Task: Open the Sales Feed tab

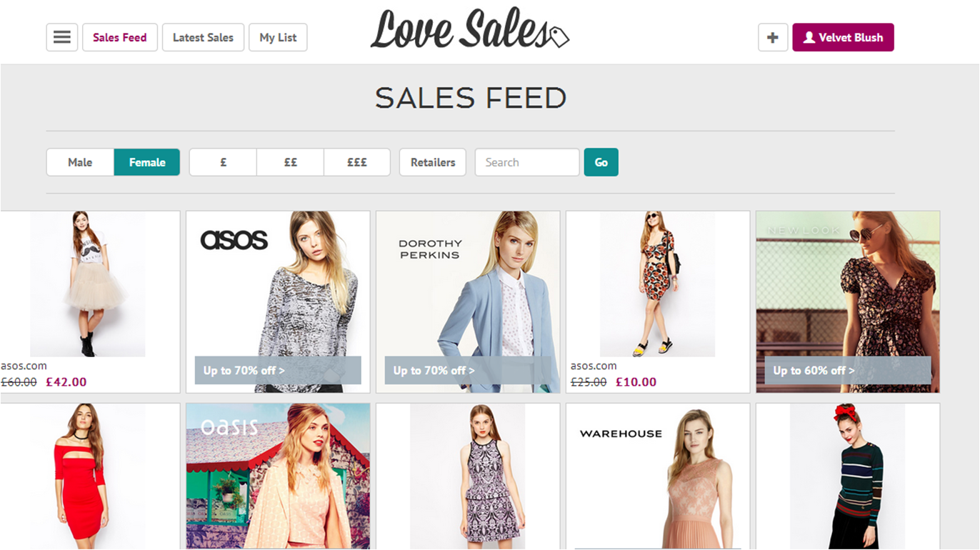Action: [120, 37]
